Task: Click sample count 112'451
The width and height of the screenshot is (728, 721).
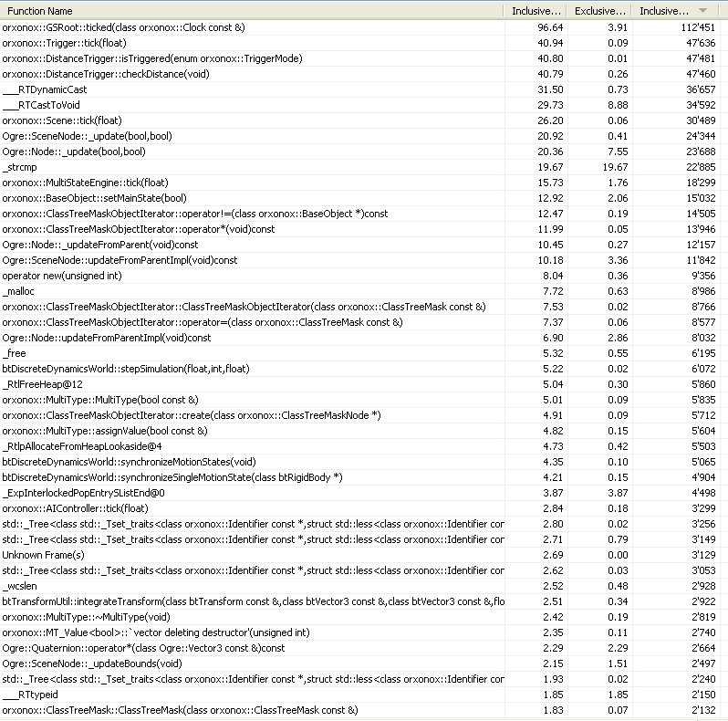Action: tap(698, 28)
